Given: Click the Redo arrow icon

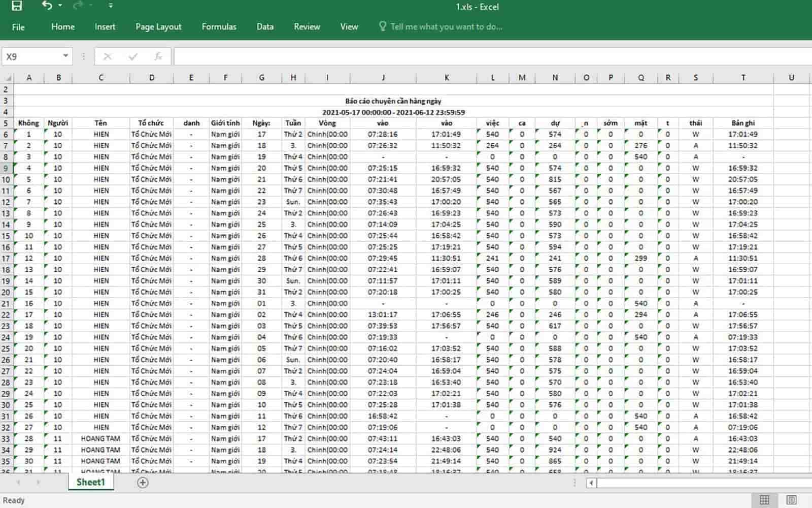Looking at the screenshot, I should (x=78, y=6).
